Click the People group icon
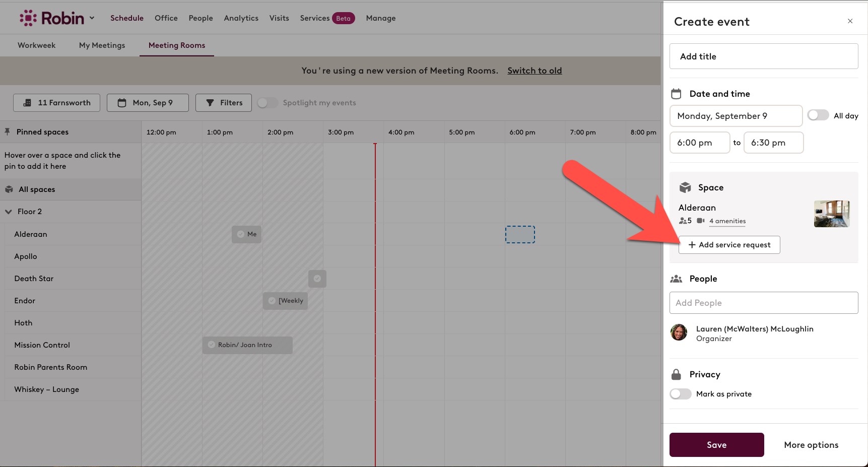The width and height of the screenshot is (868, 467). (x=676, y=279)
